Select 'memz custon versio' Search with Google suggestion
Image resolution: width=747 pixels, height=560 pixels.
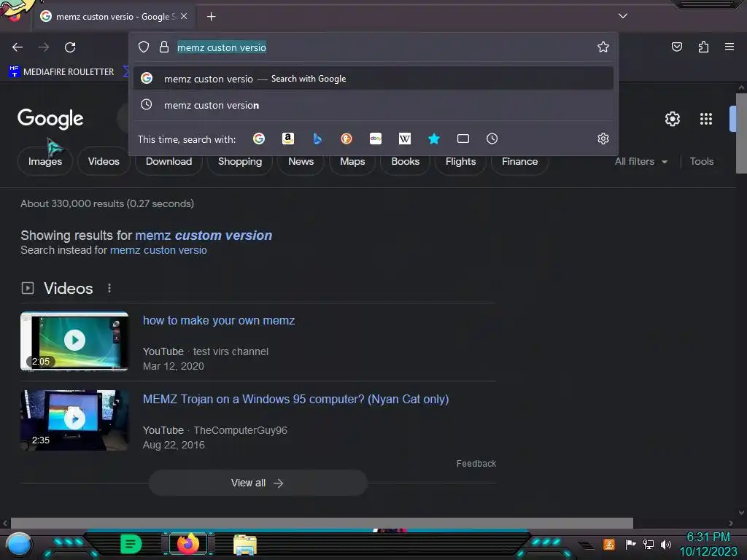(373, 79)
